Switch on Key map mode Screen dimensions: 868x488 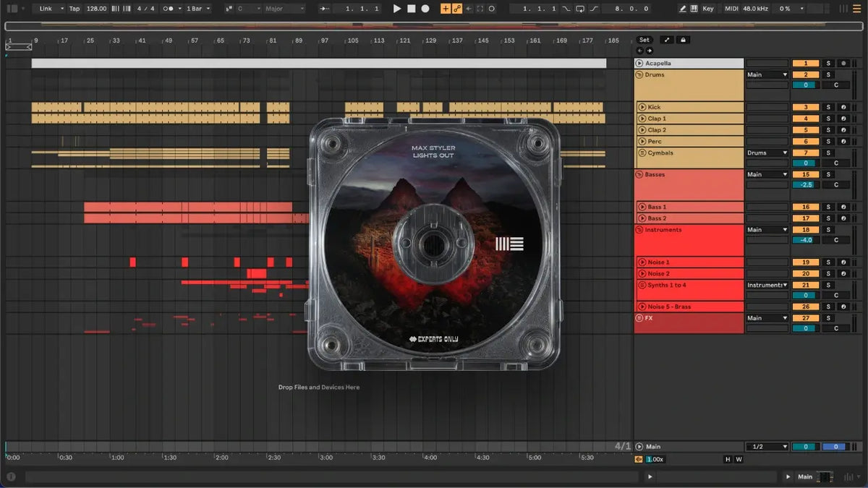pos(708,9)
